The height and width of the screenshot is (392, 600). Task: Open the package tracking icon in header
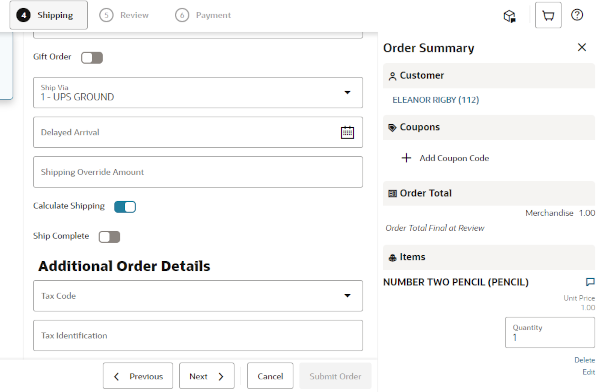pos(510,16)
